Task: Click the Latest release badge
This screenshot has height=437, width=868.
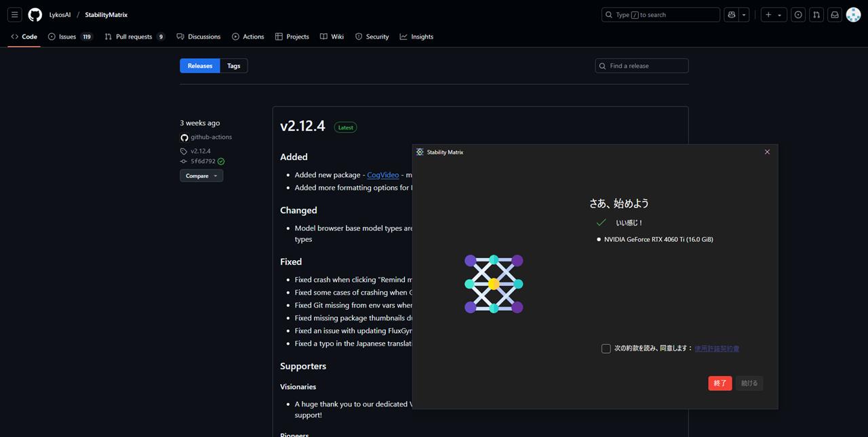Action: pyautogui.click(x=346, y=127)
